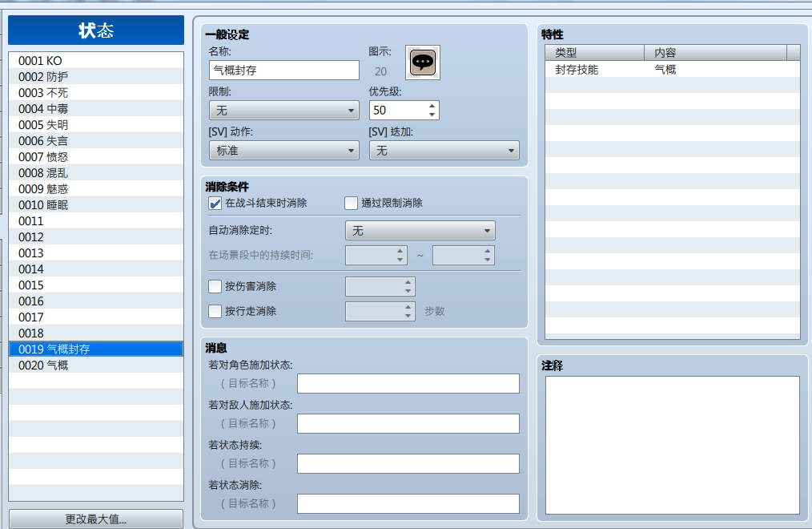Select state 0001 KO
Screen dimensions: 812x529
[96, 61]
